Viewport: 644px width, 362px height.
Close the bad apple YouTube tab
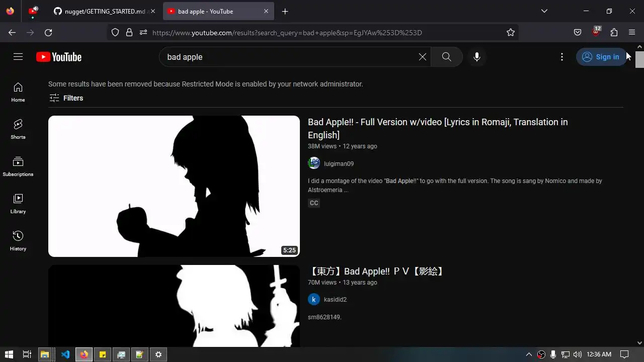tap(266, 11)
